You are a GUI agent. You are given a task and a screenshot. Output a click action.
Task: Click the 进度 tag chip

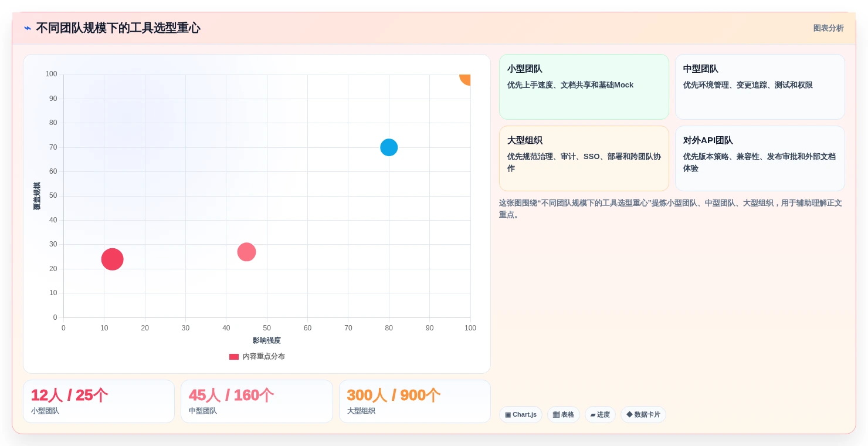click(x=600, y=414)
